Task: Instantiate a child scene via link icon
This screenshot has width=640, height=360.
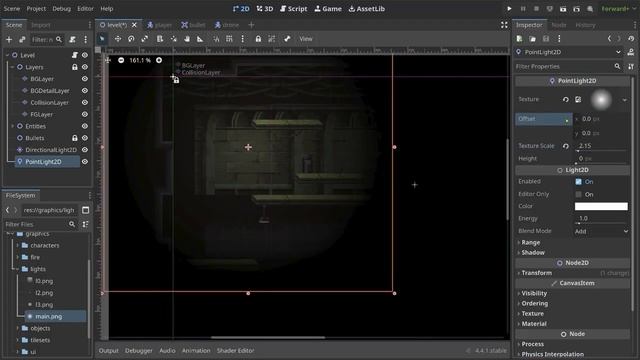Action: (x=22, y=40)
